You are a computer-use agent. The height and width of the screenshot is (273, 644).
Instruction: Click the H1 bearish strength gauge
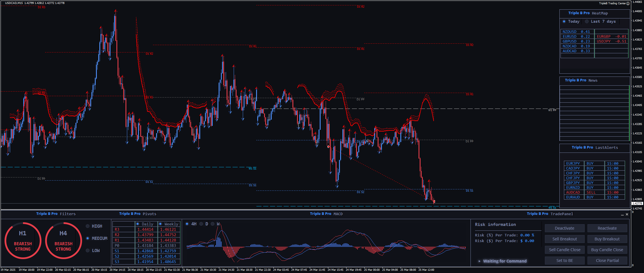point(23,241)
